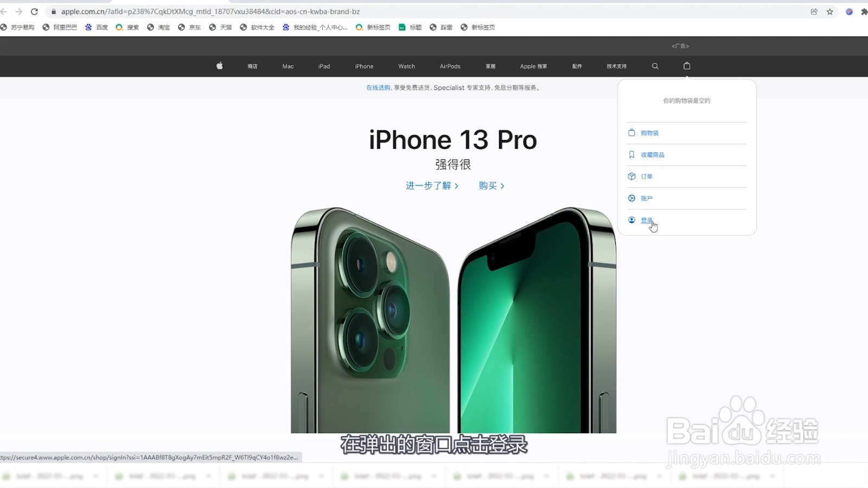Screen dimensions: 868x488
Task: Open the AirPods navigation item
Action: (x=450, y=66)
